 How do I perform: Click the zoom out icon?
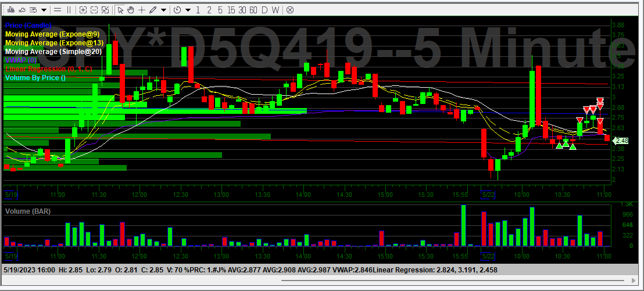coord(94,10)
